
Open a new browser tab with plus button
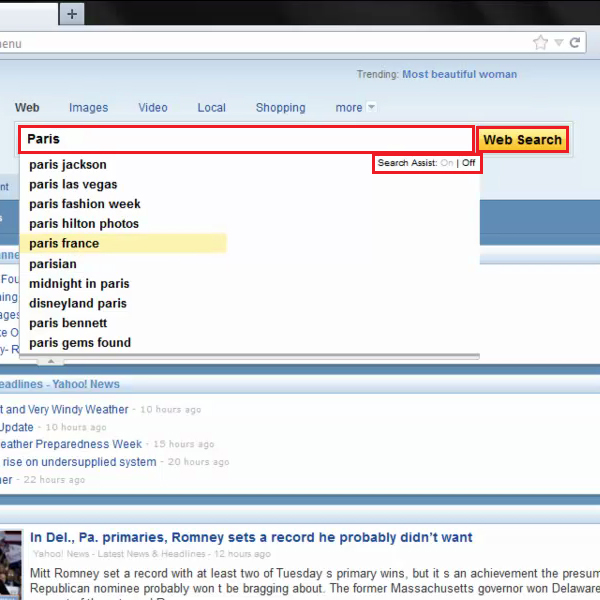72,14
